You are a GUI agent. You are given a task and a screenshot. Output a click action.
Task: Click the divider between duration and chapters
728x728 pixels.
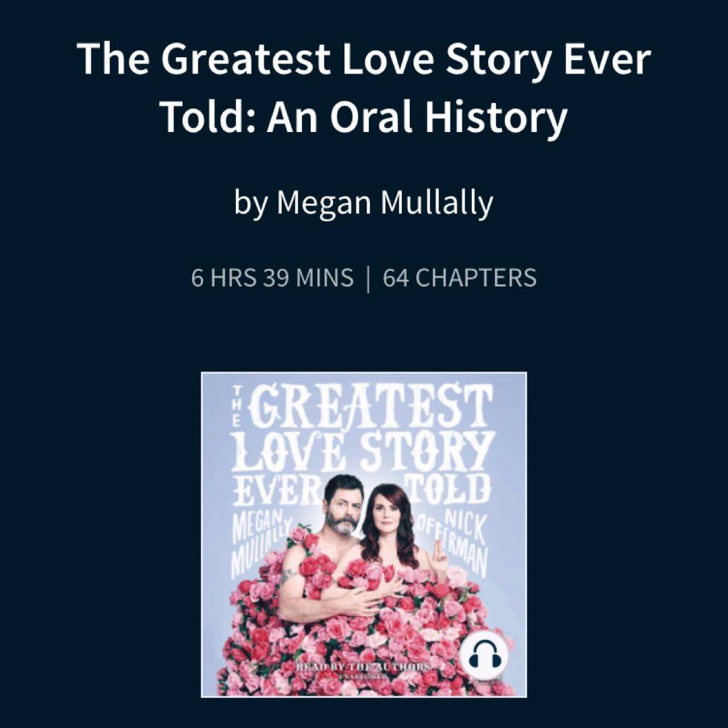(368, 278)
